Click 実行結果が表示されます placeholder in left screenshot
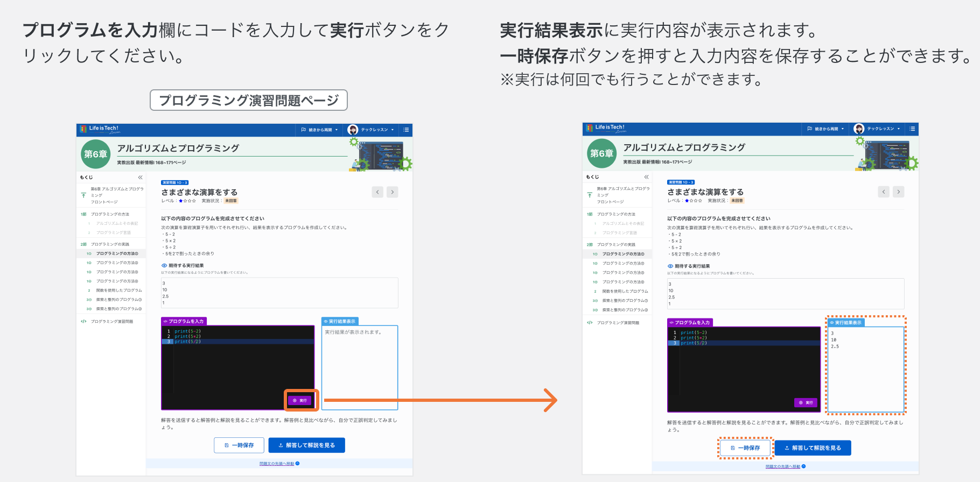Image resolution: width=980 pixels, height=482 pixels. [353, 332]
